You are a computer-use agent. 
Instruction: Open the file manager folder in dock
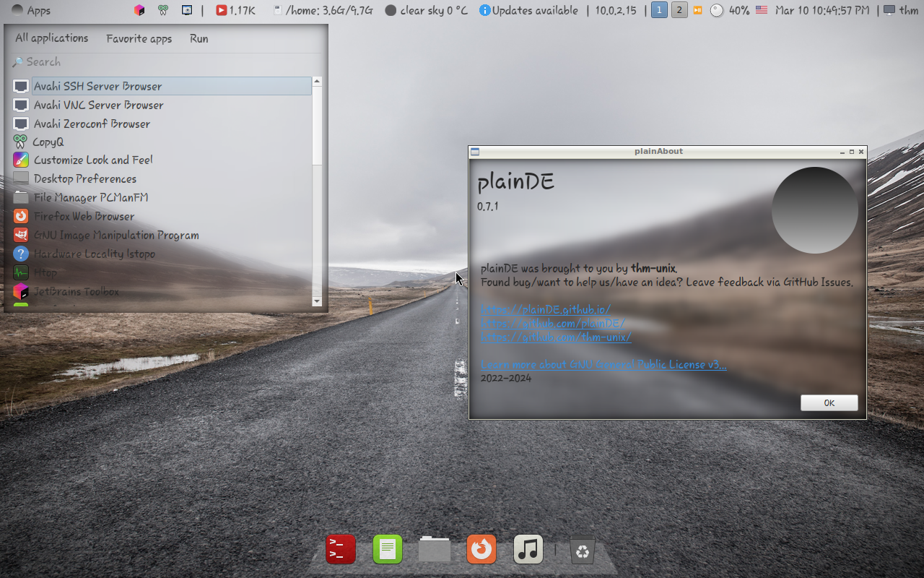pos(435,549)
